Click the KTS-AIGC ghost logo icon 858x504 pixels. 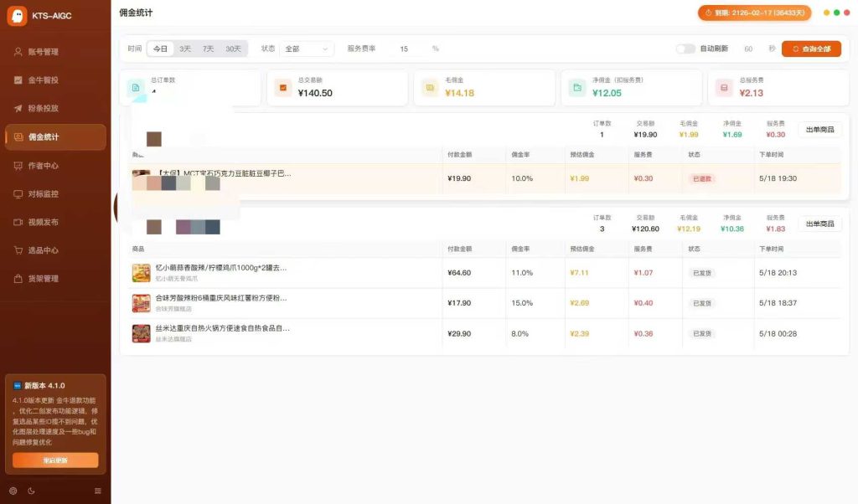coord(17,16)
